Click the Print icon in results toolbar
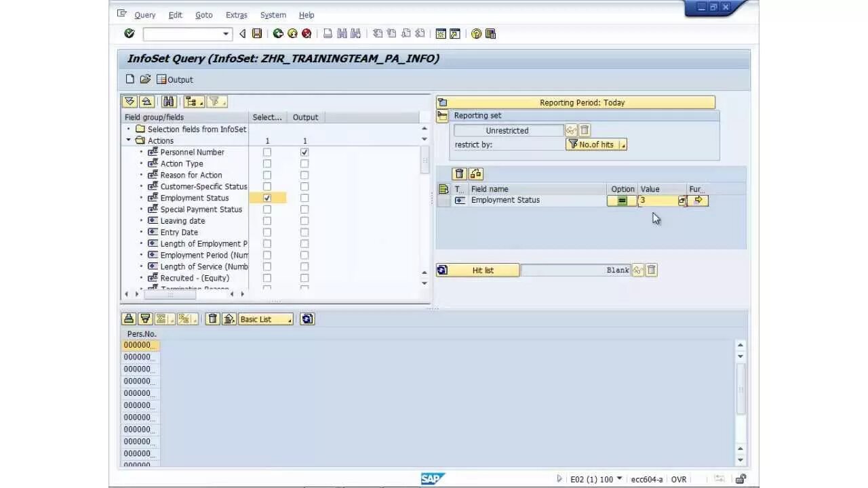The width and height of the screenshot is (868, 488). (x=128, y=319)
